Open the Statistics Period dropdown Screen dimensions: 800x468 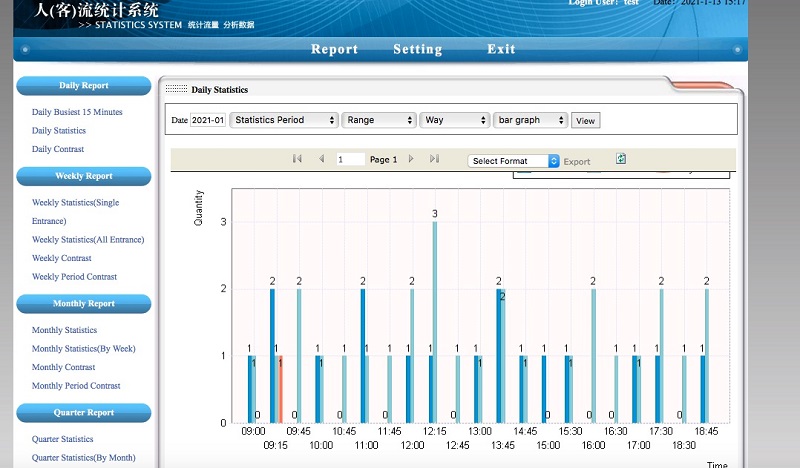284,120
